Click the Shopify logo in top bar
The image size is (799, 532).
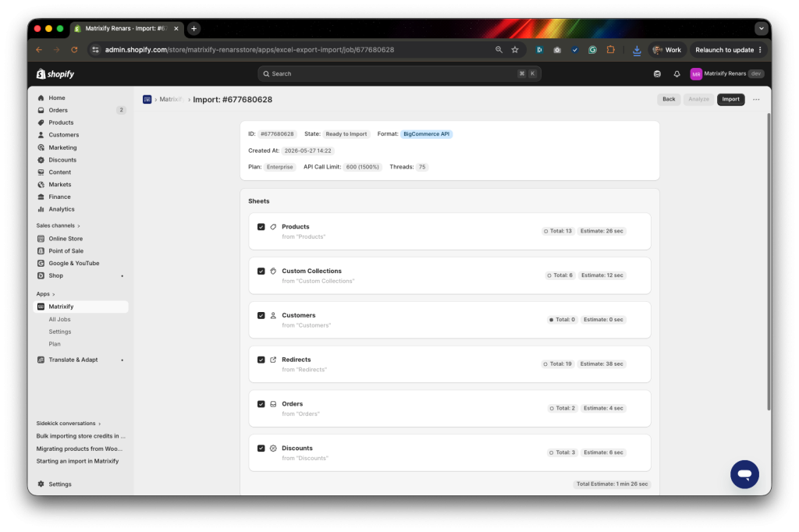[x=55, y=74]
